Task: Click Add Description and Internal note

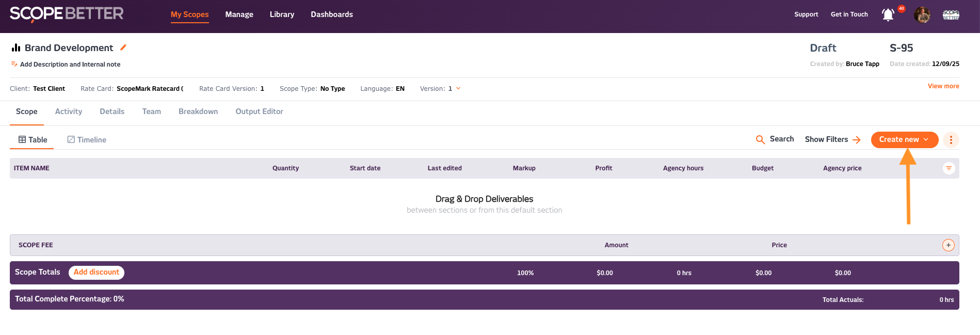Action: click(x=70, y=65)
